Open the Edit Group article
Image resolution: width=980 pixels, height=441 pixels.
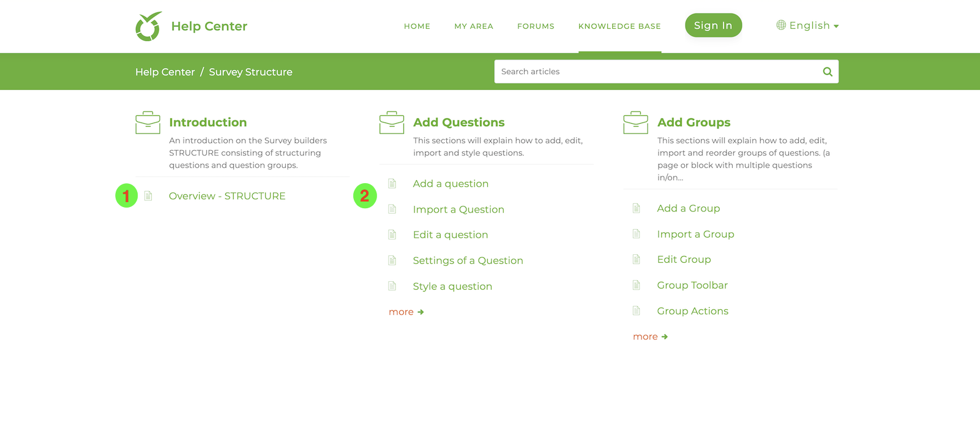pyautogui.click(x=684, y=260)
